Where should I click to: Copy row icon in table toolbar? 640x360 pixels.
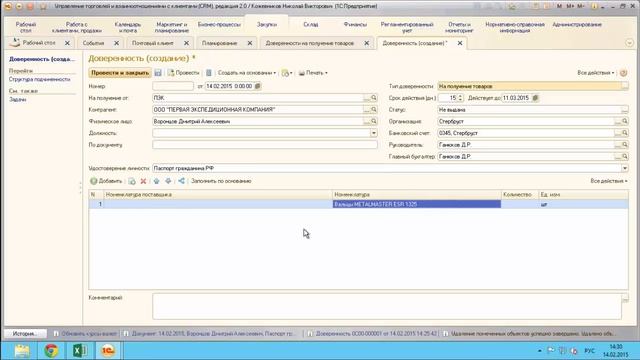tap(132, 181)
